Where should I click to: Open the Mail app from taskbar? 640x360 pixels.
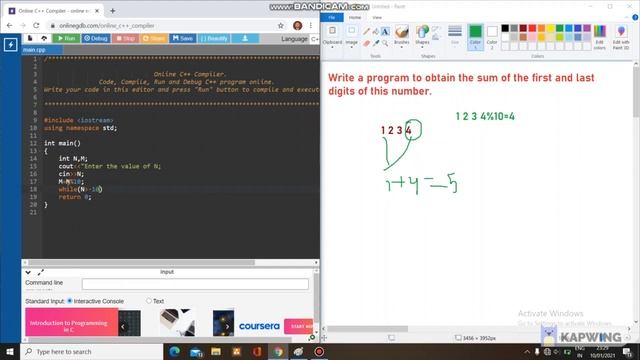[x=196, y=351]
